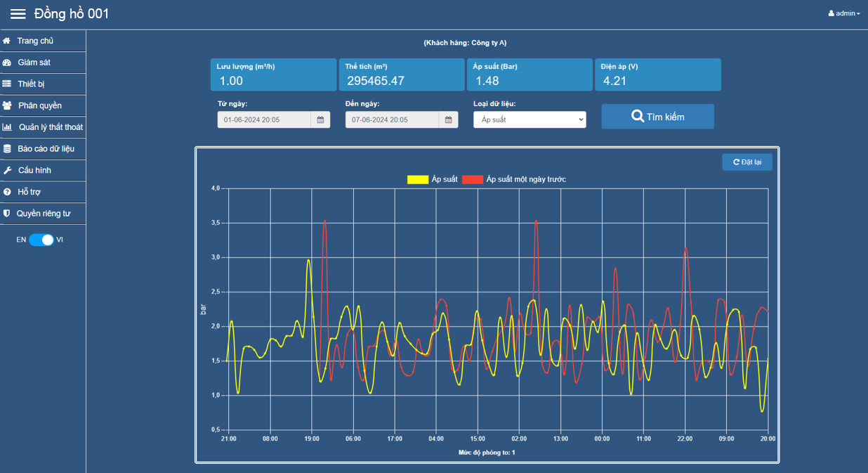Click the dashboard icon beside Giám sát
The height and width of the screenshot is (473, 868).
tap(7, 63)
